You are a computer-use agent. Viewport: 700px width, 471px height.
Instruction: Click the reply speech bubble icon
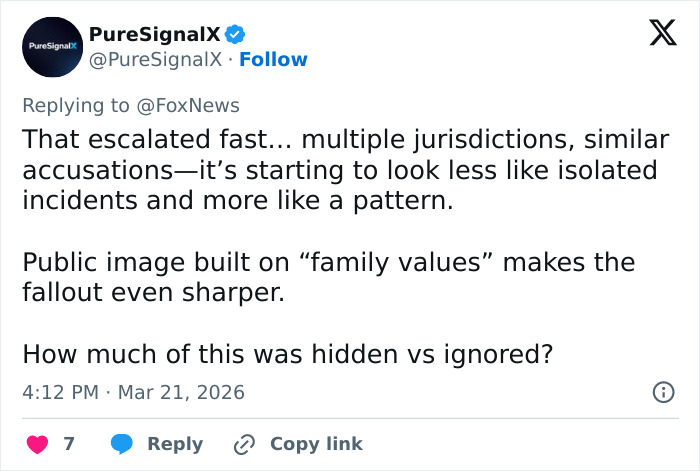tap(122, 443)
